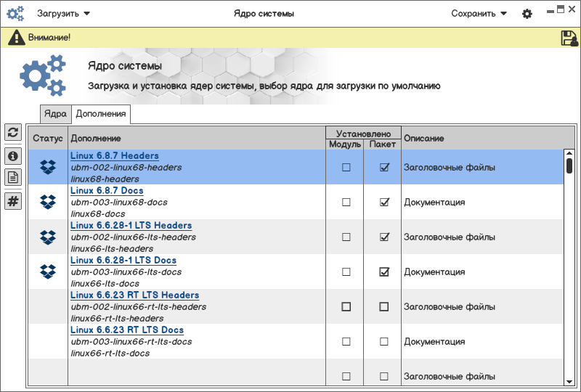
Task: Click the save floppy icon on warning bar
Action: [x=569, y=38]
